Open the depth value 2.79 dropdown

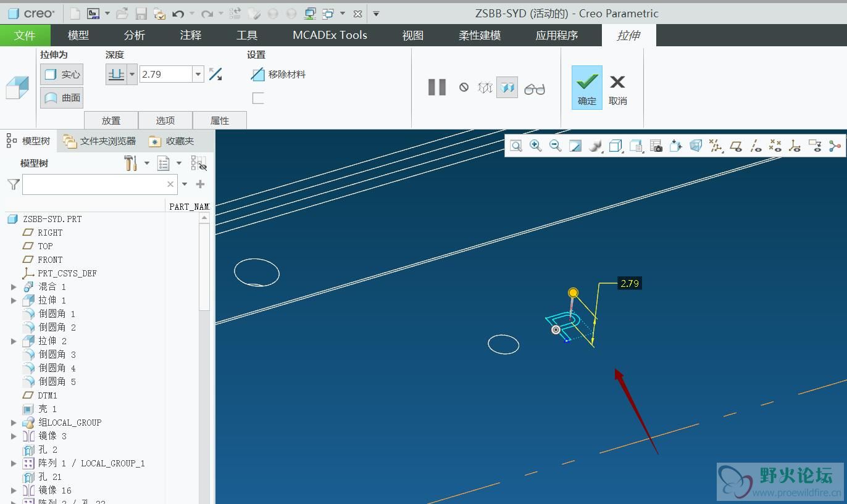[x=198, y=74]
